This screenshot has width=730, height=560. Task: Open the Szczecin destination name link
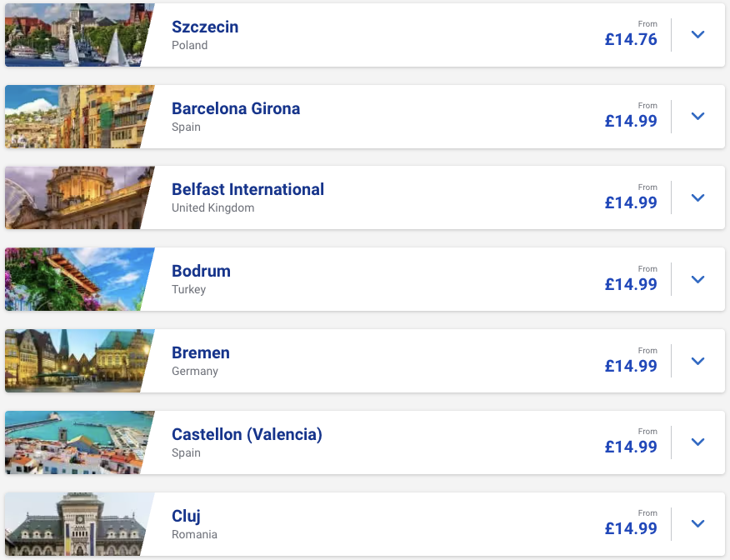(x=205, y=27)
